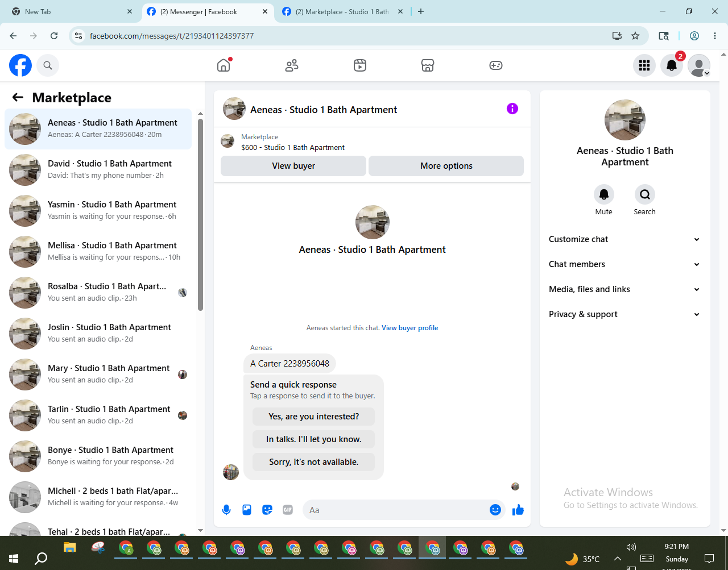Send quick reply 'Sorry, it's not available.'
The width and height of the screenshot is (728, 570).
tap(314, 462)
